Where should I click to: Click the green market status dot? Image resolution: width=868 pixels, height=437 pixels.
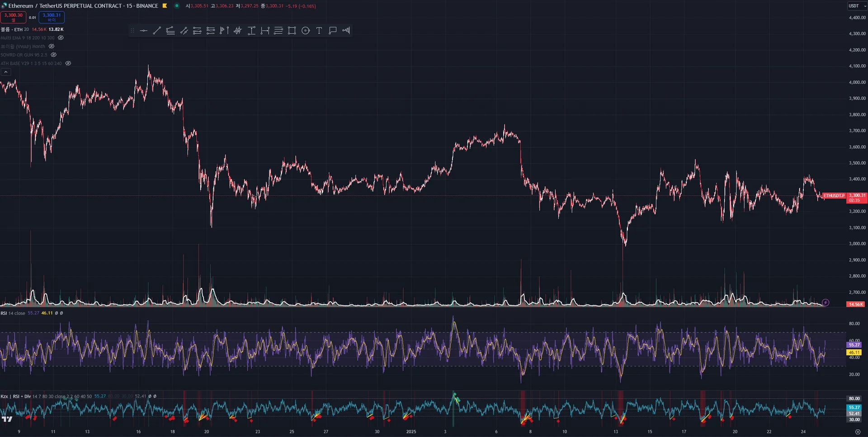click(x=177, y=6)
